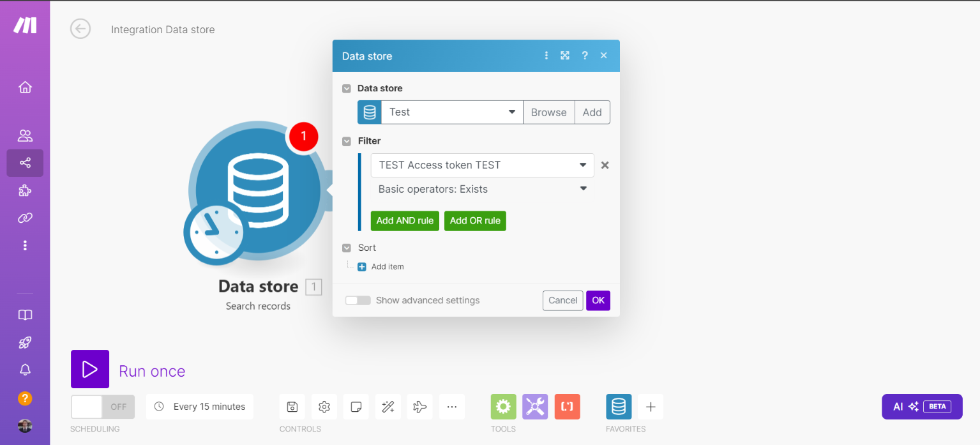Open TEST Access token TEST field dropdown
Viewport: 980px width, 445px height.
(483, 165)
